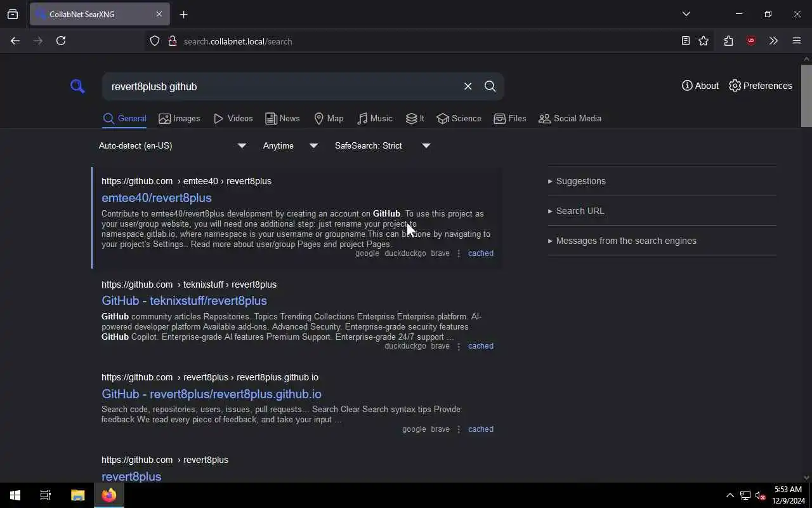Open a new browser tab
The image size is (812, 508).
tap(183, 14)
